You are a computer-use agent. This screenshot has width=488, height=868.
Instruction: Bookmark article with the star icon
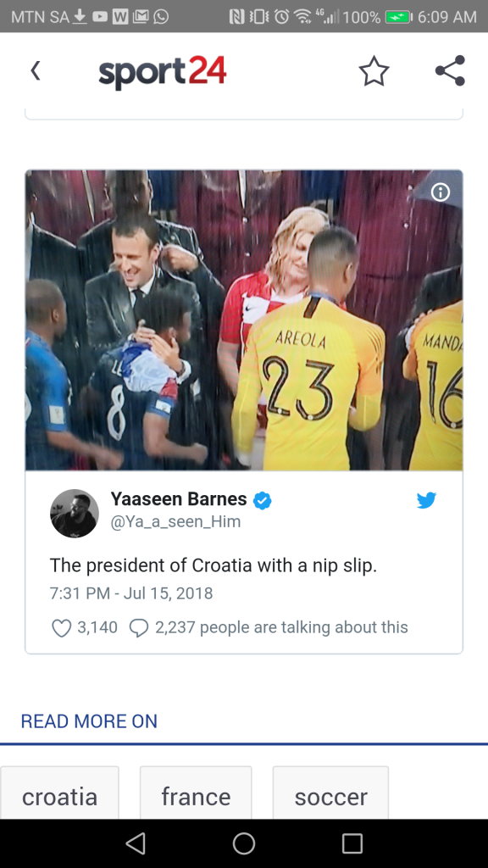pyautogui.click(x=374, y=71)
